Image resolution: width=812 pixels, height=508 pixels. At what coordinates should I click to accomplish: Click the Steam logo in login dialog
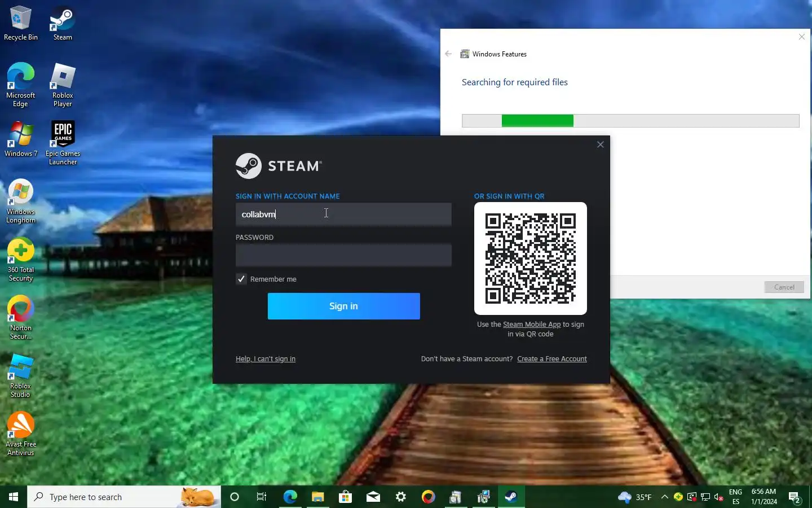[x=279, y=166]
